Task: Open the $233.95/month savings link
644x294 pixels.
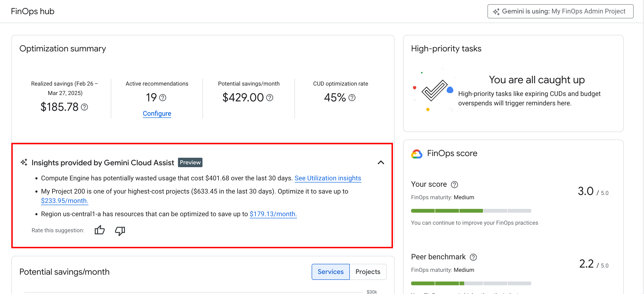Action: 65,200
